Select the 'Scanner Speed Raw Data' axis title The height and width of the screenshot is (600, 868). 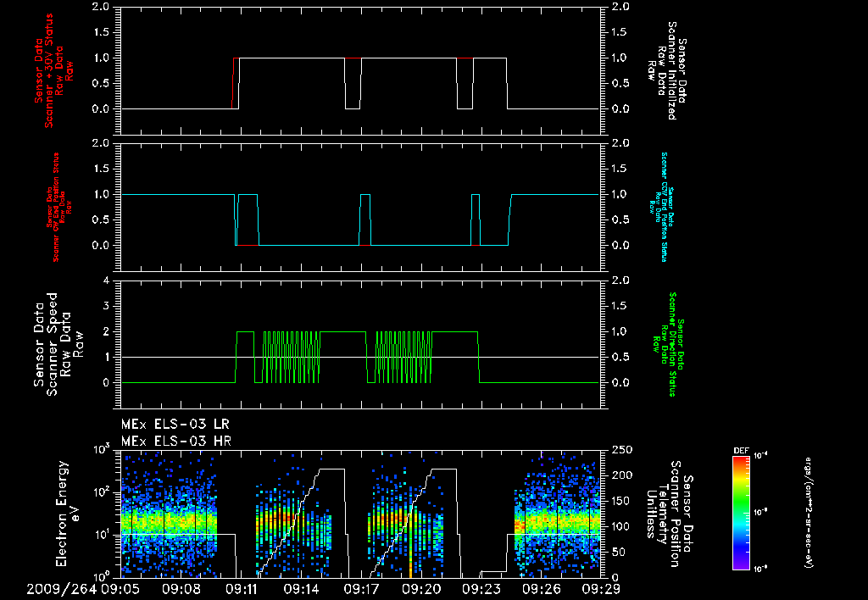[58, 344]
